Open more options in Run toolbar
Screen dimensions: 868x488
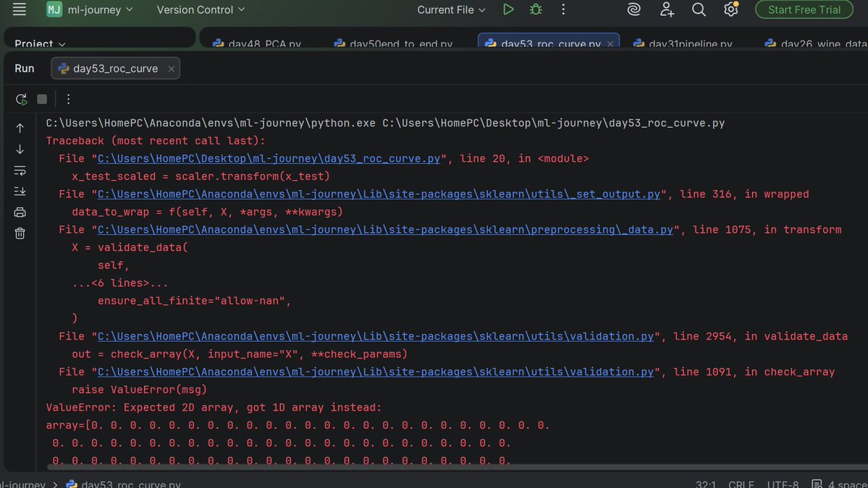[x=68, y=99]
